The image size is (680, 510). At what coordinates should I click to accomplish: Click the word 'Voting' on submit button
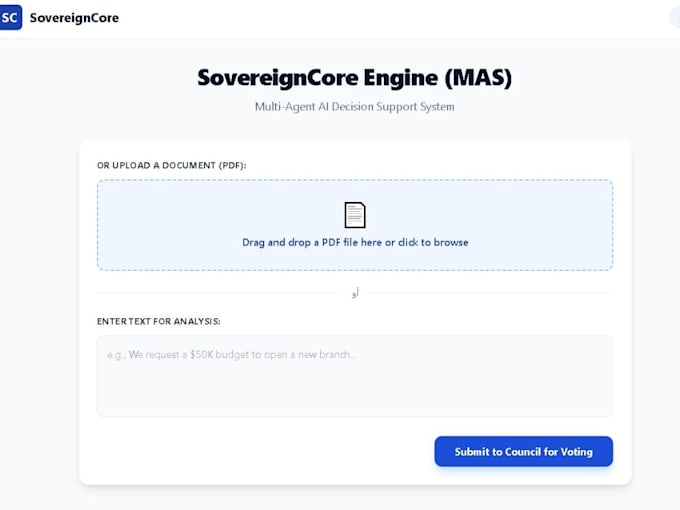[x=576, y=452]
